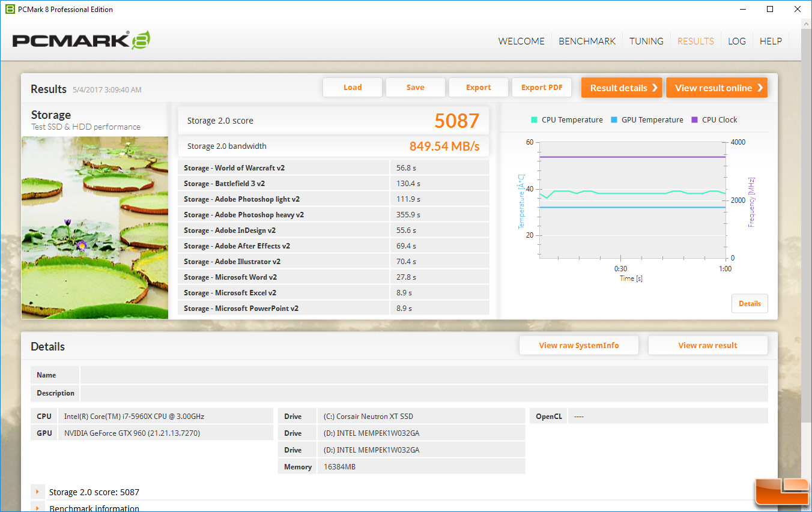Click the temperature and clock chart
Viewport: 812px width, 512px height.
[x=632, y=200]
